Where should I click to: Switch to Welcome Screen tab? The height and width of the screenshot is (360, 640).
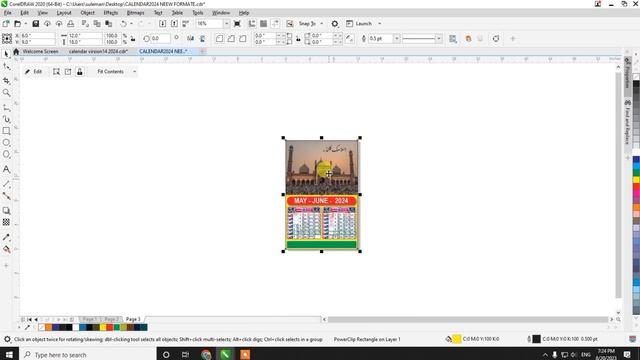tap(40, 51)
